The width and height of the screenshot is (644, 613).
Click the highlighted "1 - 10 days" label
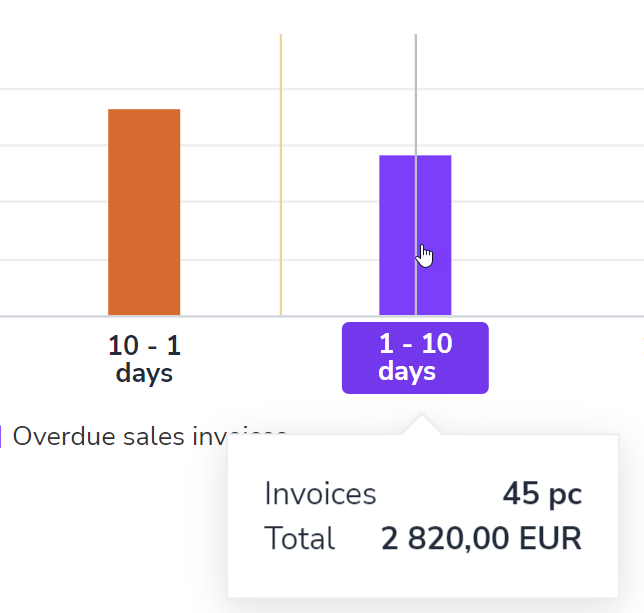(x=415, y=358)
